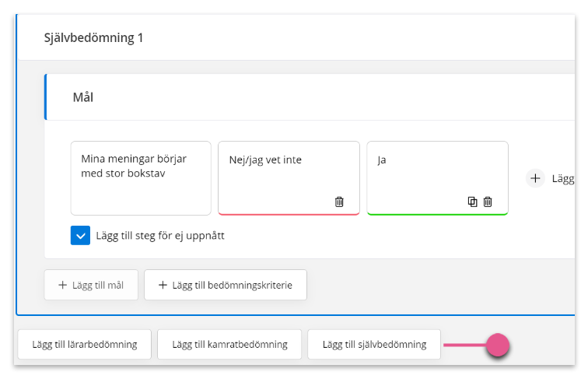The height and width of the screenshot is (379, 588).
Task: Uncheck the 'Lägg till steg för ej uppnått' checkbox
Action: coord(80,235)
